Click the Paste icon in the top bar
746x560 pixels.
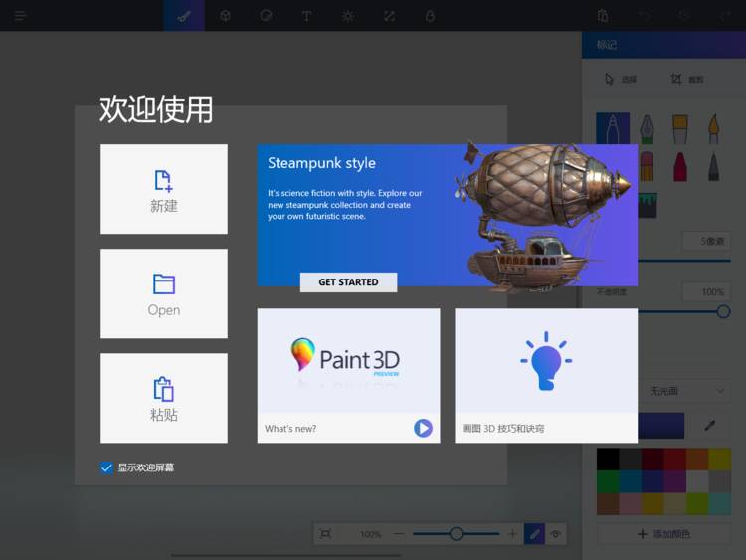(x=603, y=16)
